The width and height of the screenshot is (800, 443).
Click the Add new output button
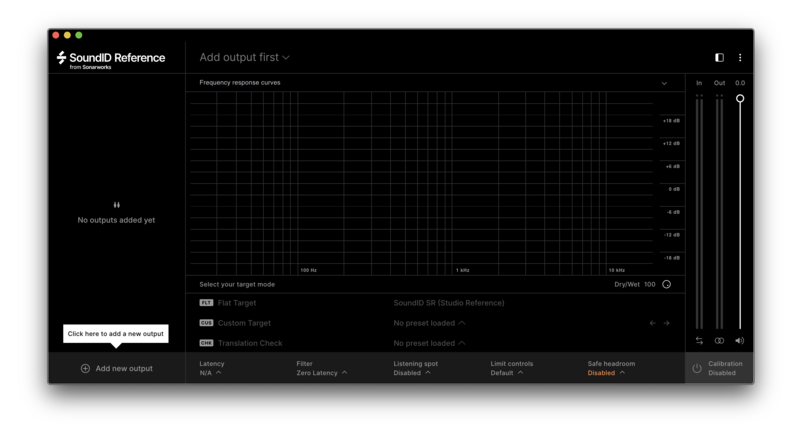117,368
